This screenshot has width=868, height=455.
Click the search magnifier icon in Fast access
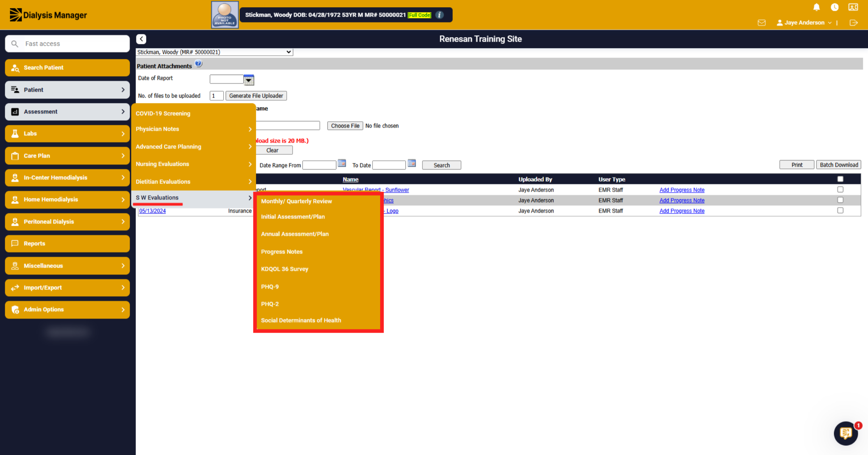tap(15, 44)
